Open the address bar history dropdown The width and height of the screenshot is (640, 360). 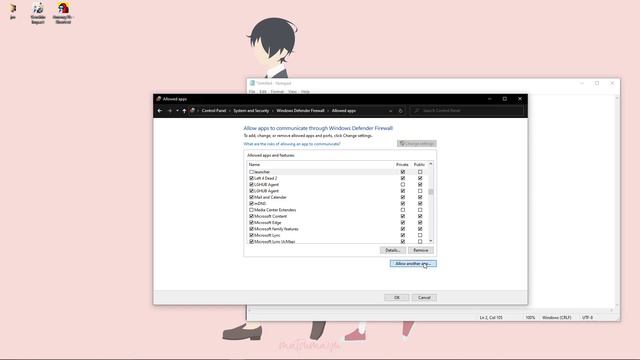(390, 111)
